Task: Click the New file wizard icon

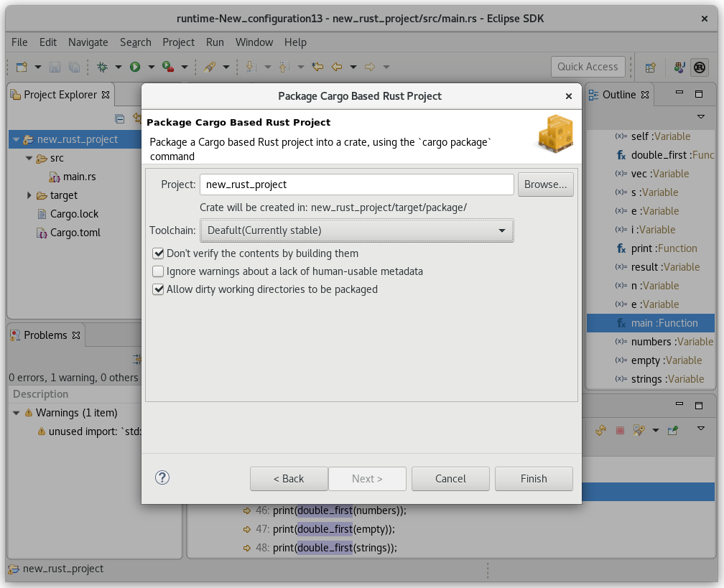Action: (22, 67)
